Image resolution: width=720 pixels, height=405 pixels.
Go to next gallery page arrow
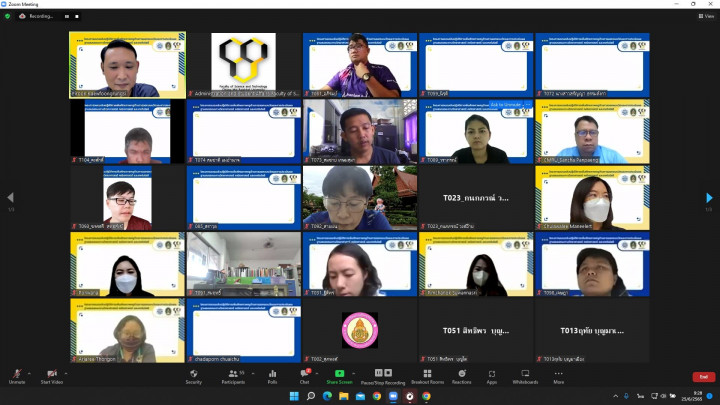(709, 197)
